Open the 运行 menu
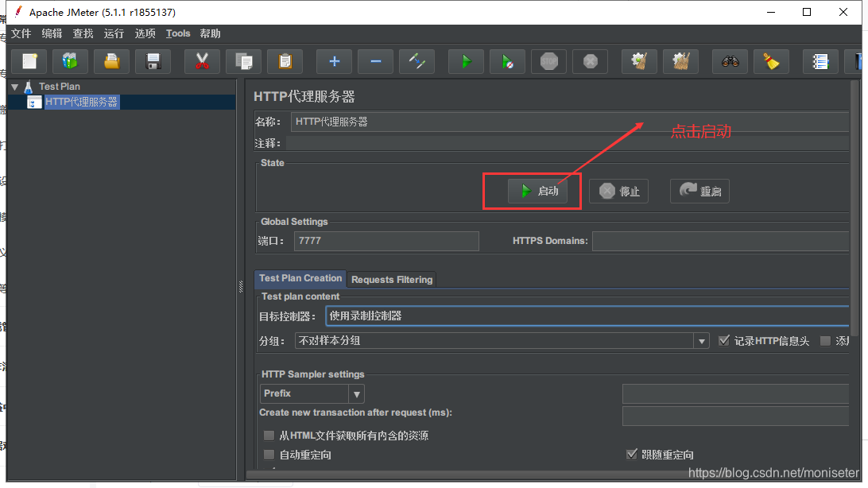The width and height of the screenshot is (868, 488). point(114,33)
